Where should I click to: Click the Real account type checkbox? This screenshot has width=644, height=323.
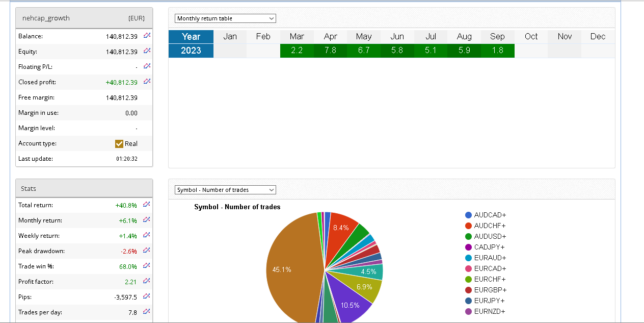tap(120, 144)
